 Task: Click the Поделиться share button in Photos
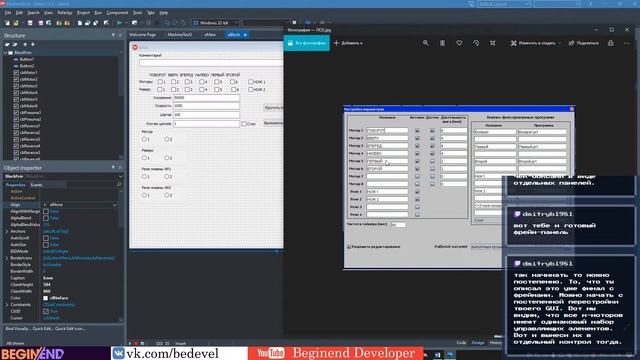(584, 43)
